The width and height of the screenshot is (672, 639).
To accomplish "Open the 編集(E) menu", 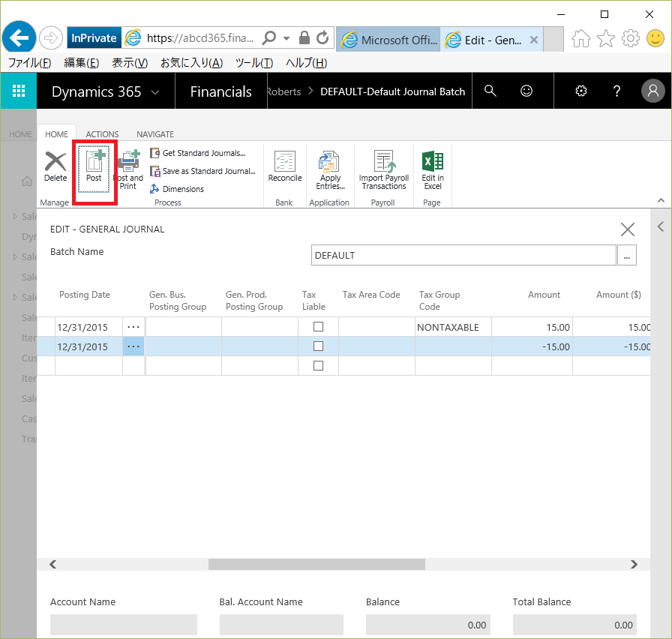I will [x=82, y=63].
